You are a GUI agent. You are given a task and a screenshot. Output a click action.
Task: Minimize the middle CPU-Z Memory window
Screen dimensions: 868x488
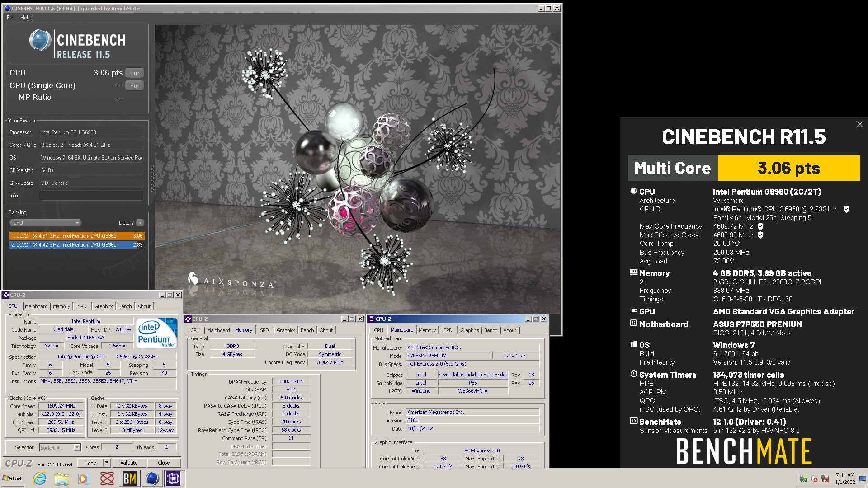tap(344, 319)
